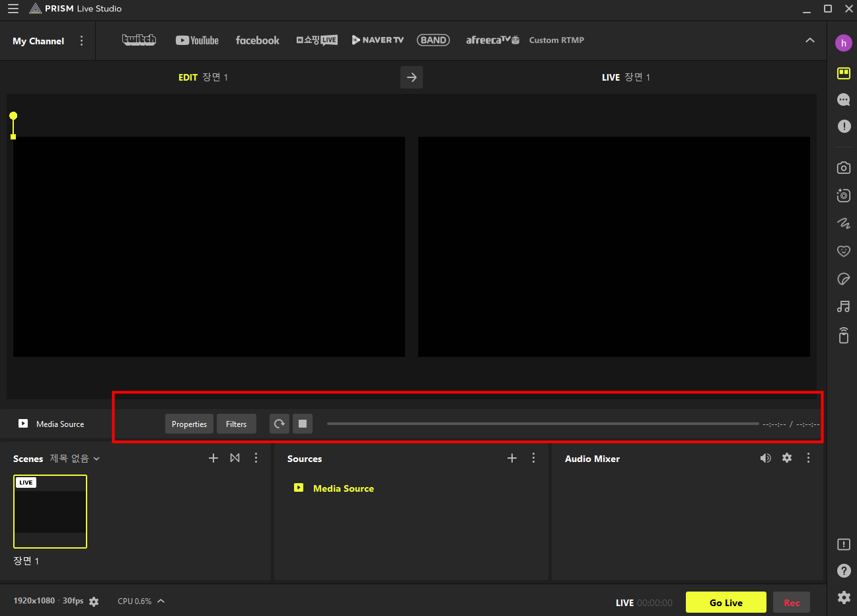Collapse the channel bar with chevron
The height and width of the screenshot is (616, 857).
809,40
